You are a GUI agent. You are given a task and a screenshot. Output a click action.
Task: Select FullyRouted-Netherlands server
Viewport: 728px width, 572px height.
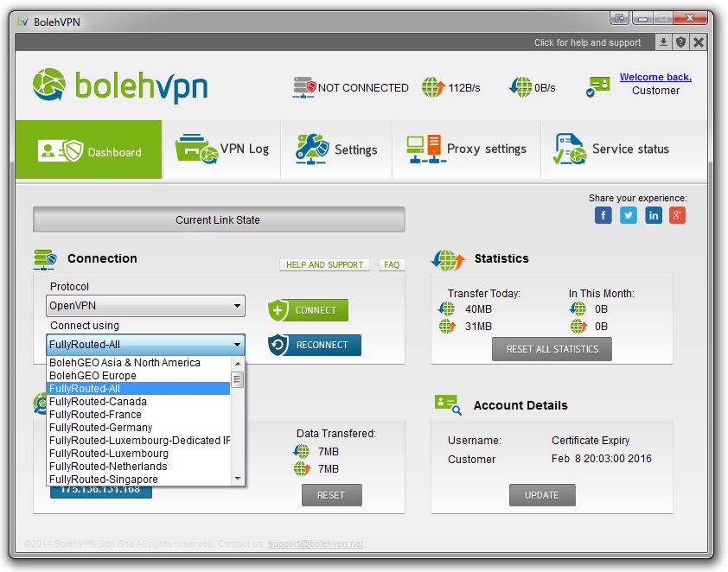tap(138, 467)
